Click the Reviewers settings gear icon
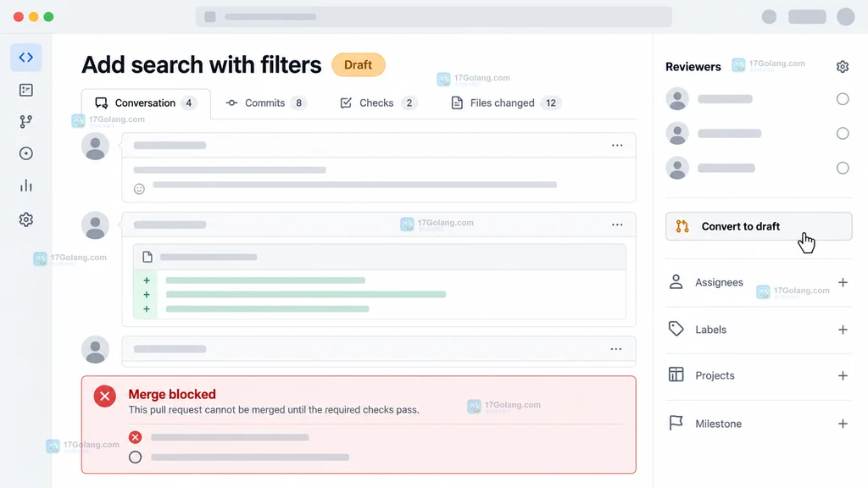868x488 pixels. 843,67
